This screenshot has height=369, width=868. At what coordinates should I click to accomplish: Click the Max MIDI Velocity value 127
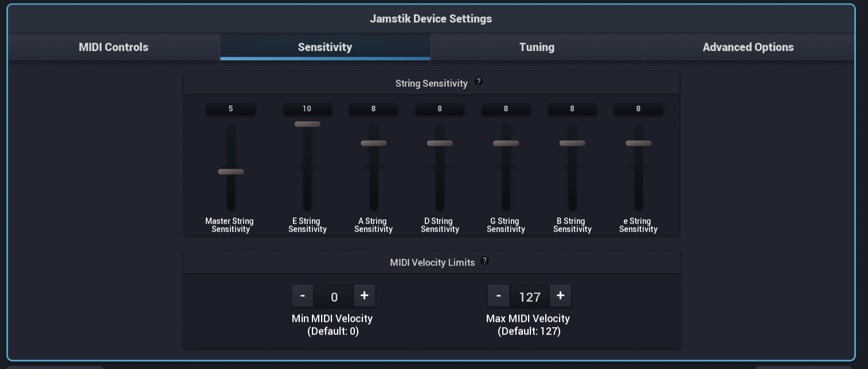tap(530, 297)
